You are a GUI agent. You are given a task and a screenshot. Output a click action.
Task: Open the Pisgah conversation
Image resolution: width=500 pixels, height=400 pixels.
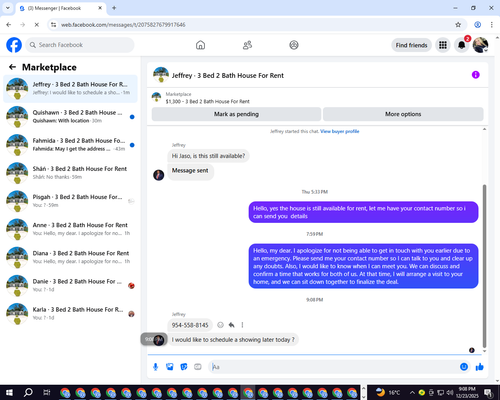70,201
